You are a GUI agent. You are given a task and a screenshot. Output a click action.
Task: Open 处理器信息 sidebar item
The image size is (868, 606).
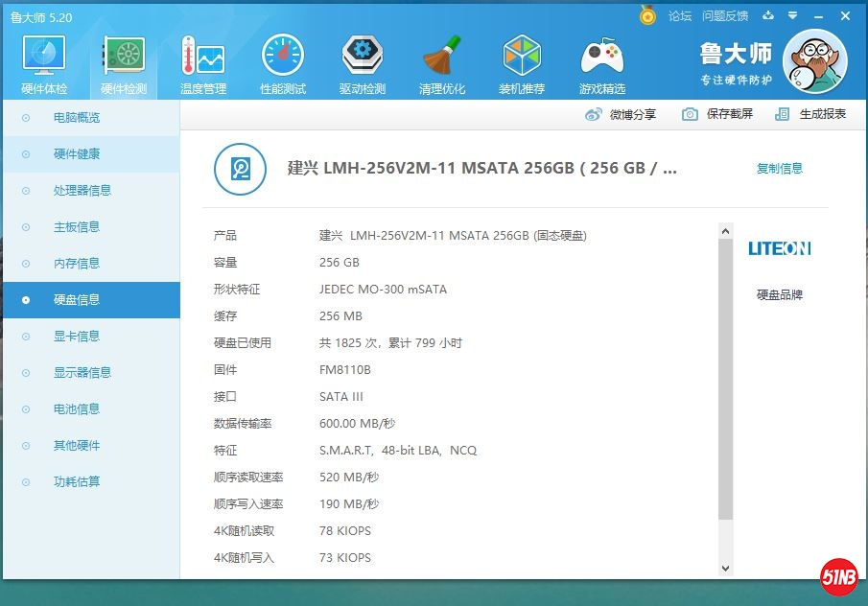click(82, 191)
